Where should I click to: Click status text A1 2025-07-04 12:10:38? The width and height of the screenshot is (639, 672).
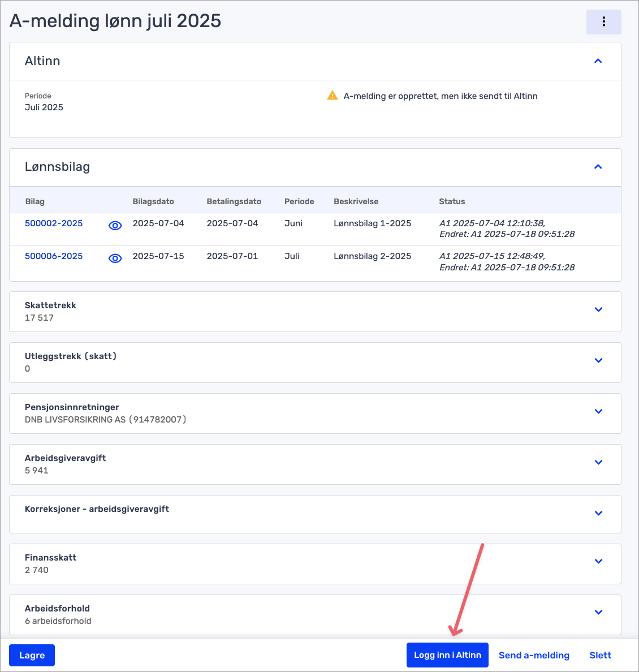[492, 223]
